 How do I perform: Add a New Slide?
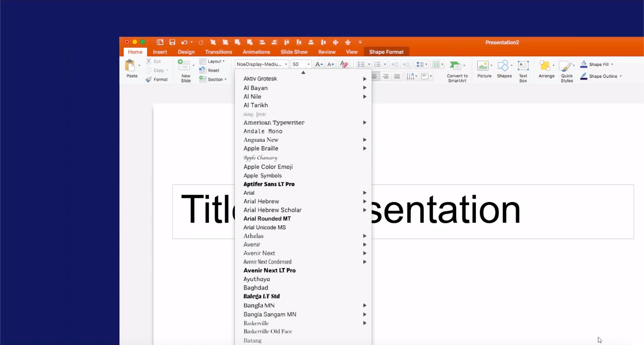click(x=184, y=66)
